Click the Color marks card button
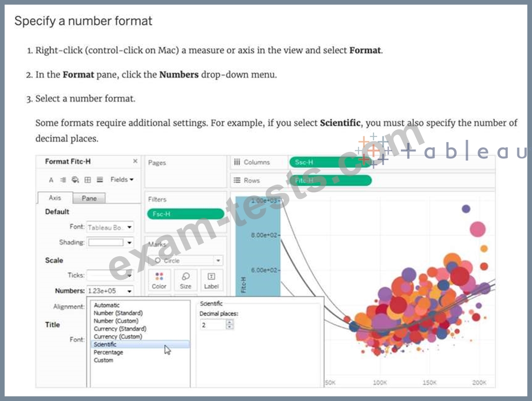This screenshot has width=532, height=401. pos(159,280)
